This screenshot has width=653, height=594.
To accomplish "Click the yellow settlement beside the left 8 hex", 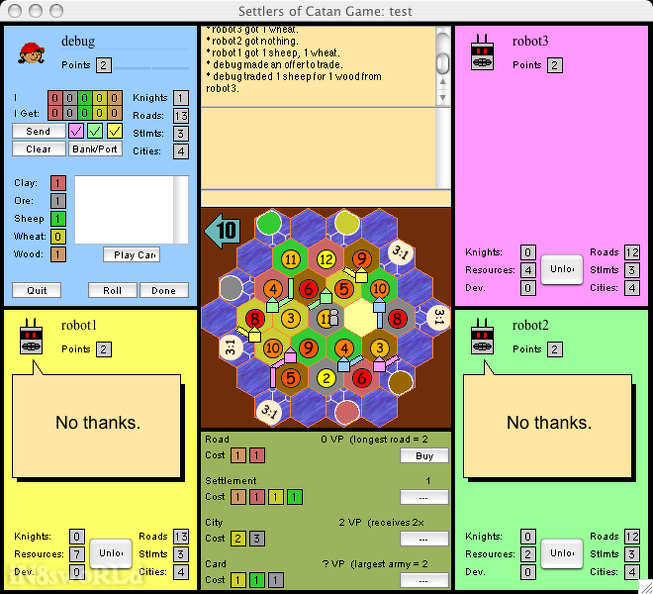I will pyautogui.click(x=254, y=334).
